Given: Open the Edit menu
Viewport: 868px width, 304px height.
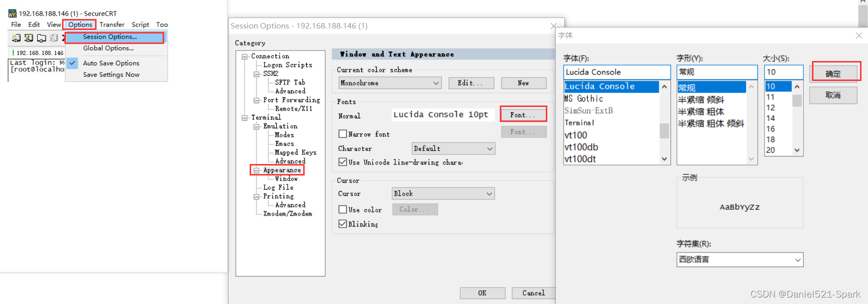Looking at the screenshot, I should point(34,24).
